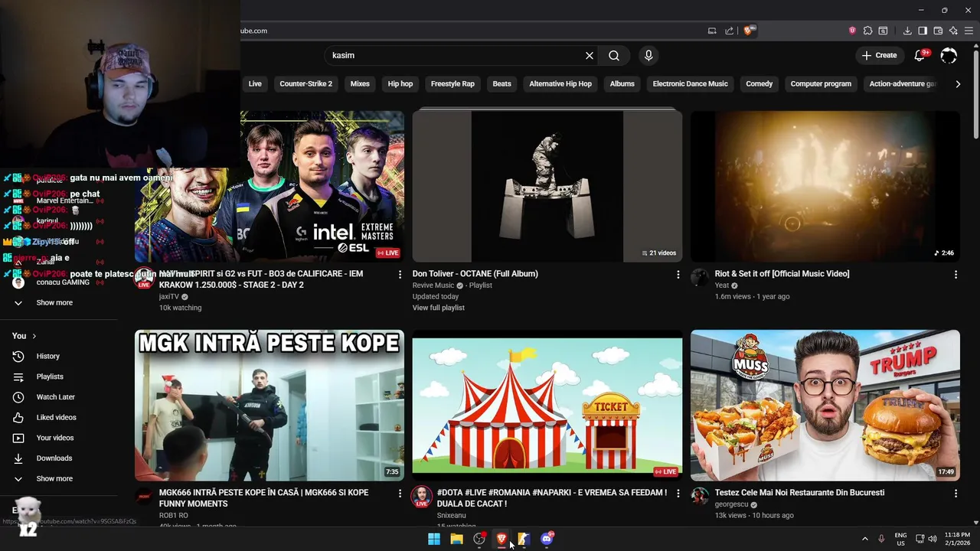Open Playlists in the sidebar
The image size is (980, 551).
click(50, 377)
